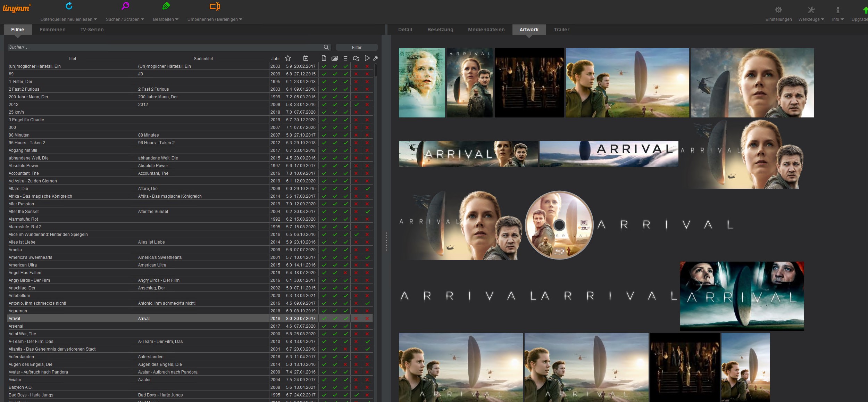This screenshot has height=402, width=868.
Task: Click the Werkzeuge wrench icon
Action: coord(811,10)
